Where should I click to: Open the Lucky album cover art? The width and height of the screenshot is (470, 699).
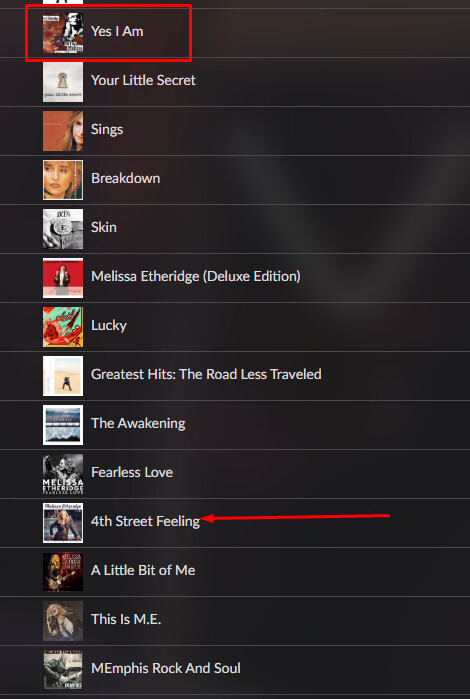63,327
